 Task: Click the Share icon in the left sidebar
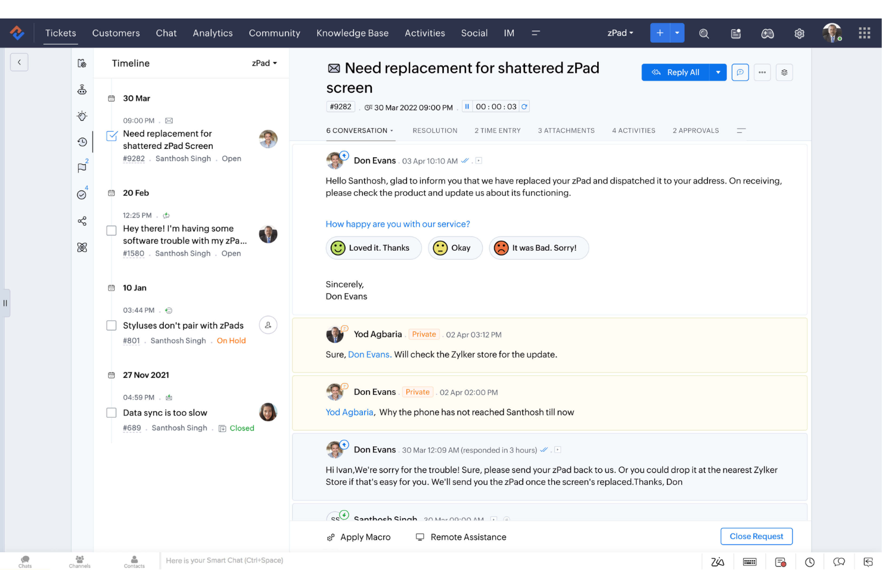point(82,221)
